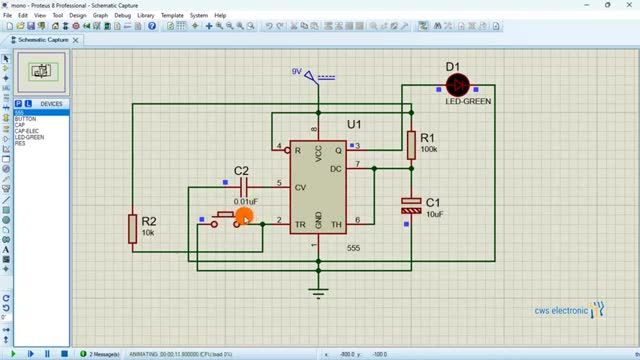Viewport: 640px width, 360px height.
Task: Click the Pause simulation button
Action: coord(47,354)
